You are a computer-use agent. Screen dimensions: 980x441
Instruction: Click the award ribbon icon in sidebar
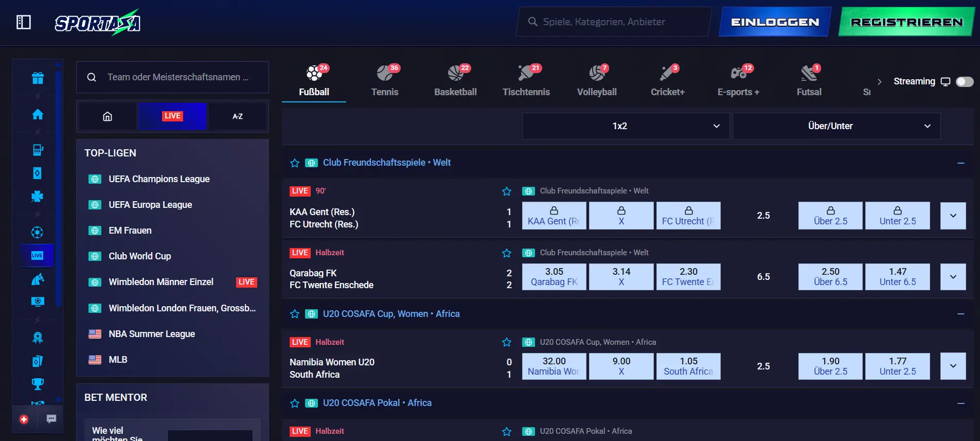[38, 338]
